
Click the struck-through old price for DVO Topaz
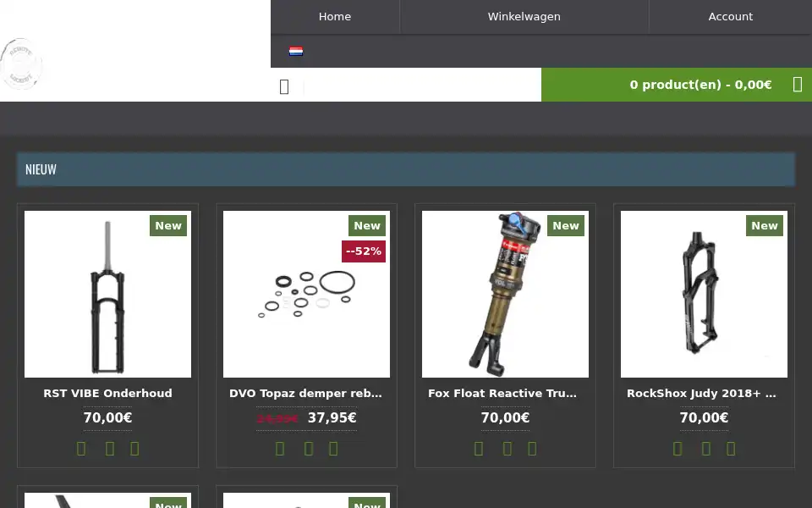277,418
